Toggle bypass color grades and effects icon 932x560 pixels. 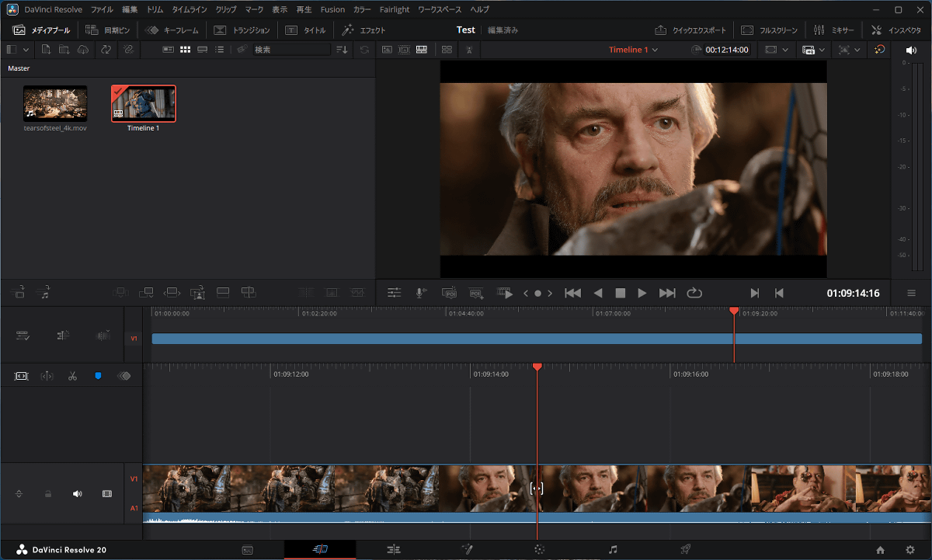(x=879, y=49)
